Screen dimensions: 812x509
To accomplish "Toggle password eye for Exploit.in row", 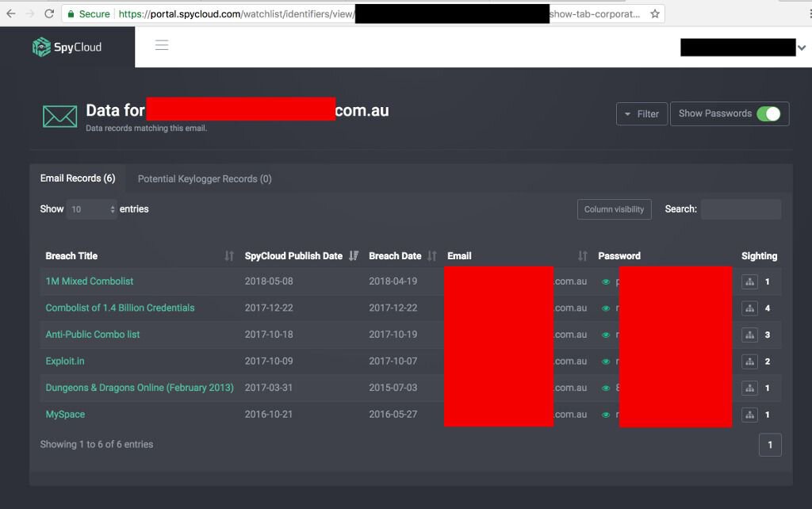I will pos(605,362).
